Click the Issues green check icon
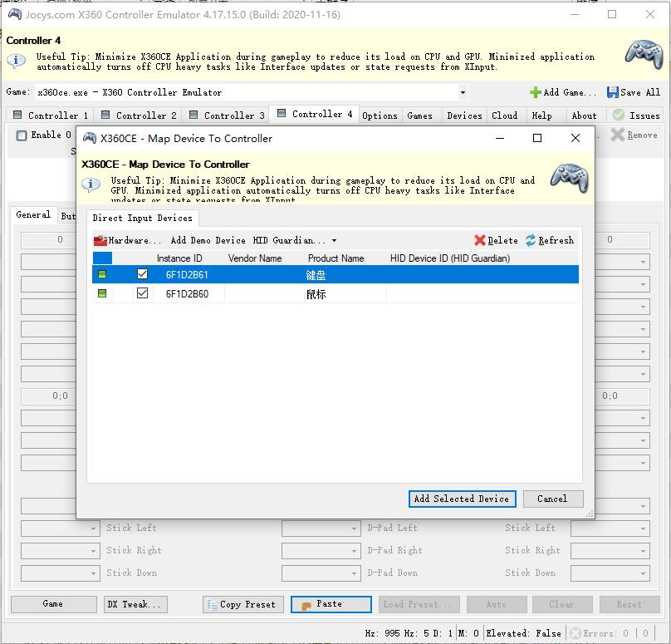The height and width of the screenshot is (644, 671). pos(619,115)
